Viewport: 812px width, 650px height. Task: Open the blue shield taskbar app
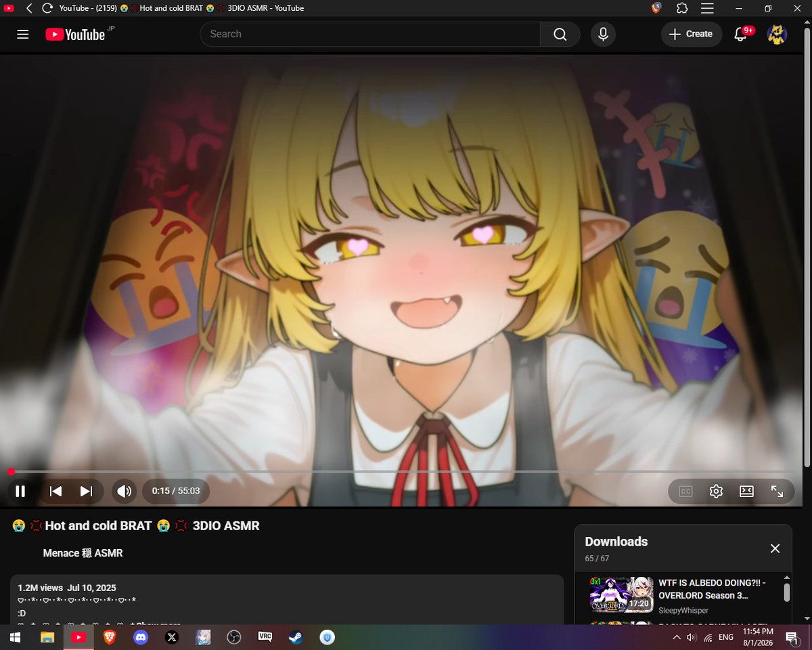coord(328,637)
